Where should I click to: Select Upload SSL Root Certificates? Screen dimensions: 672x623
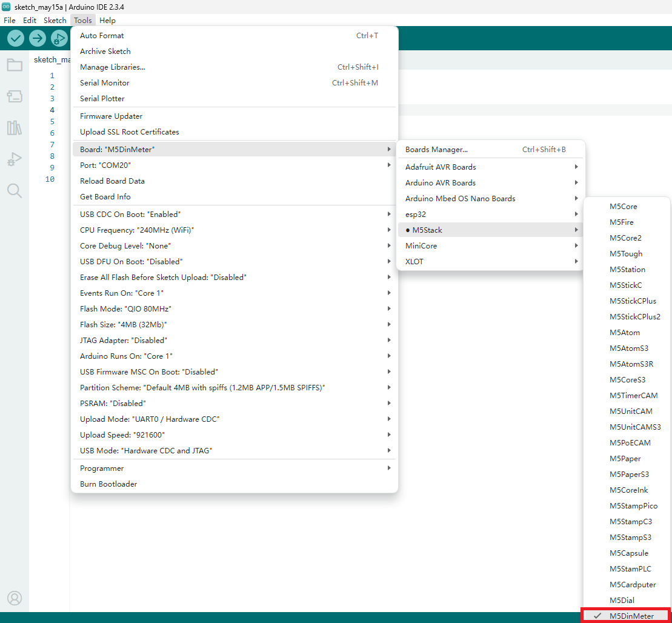235,132
